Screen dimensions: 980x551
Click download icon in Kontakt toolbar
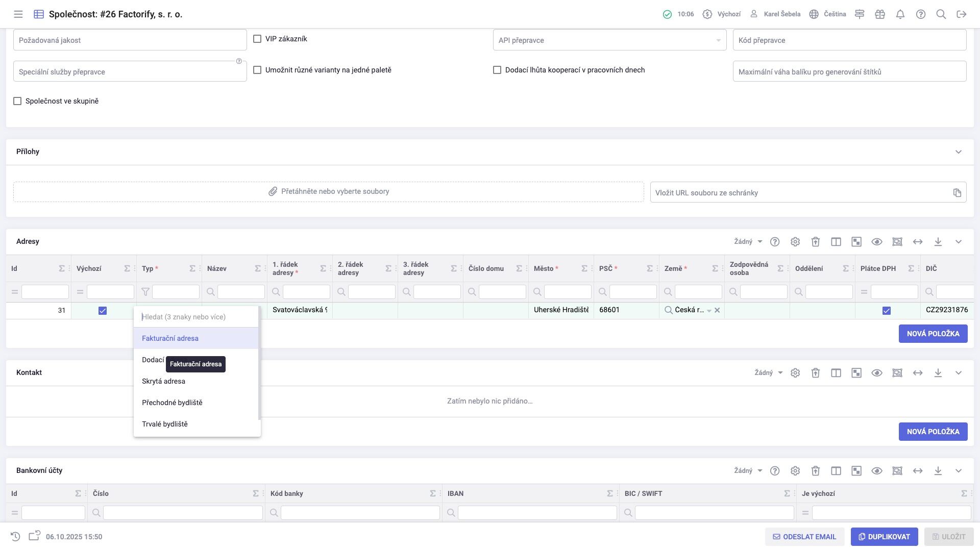[x=938, y=373]
